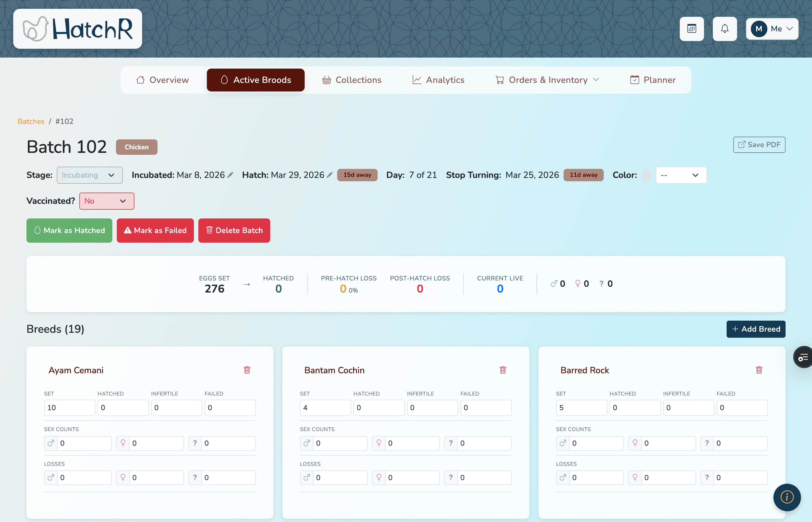Remove Bantam Cochin using its trash icon
Image resolution: width=812 pixels, height=522 pixels.
click(503, 370)
